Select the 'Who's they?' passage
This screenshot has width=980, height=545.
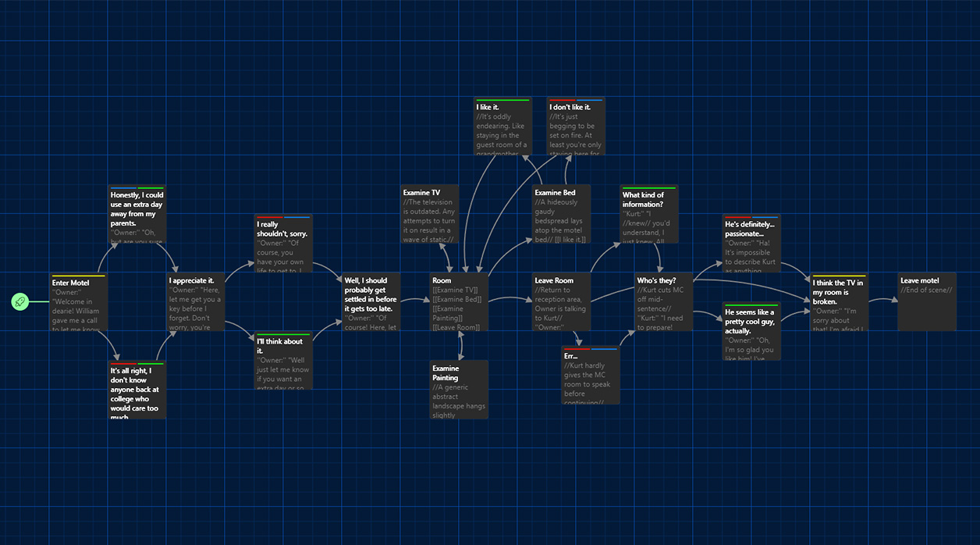664,301
